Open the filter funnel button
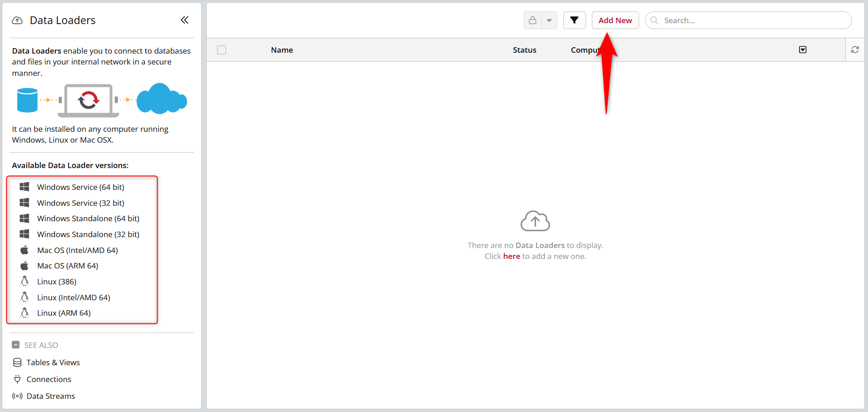The height and width of the screenshot is (412, 868). click(x=575, y=20)
